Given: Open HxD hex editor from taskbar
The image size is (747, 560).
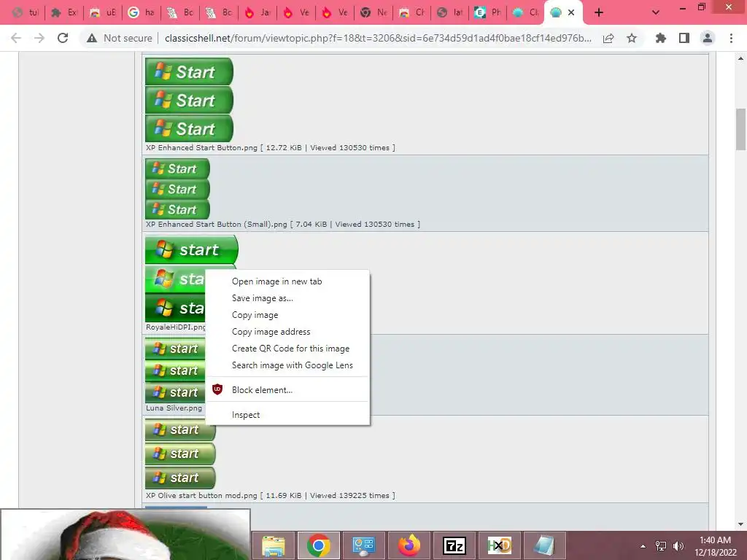Looking at the screenshot, I should (x=499, y=545).
